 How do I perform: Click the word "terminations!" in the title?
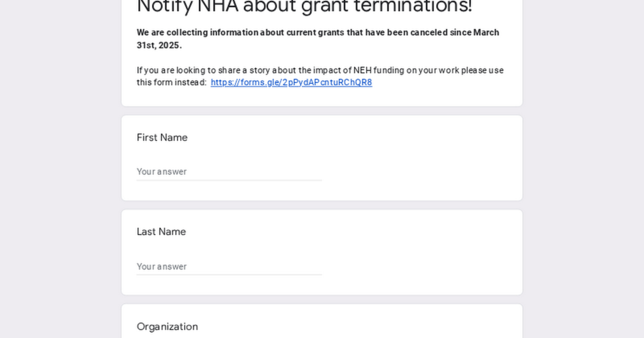pyautogui.click(x=413, y=6)
